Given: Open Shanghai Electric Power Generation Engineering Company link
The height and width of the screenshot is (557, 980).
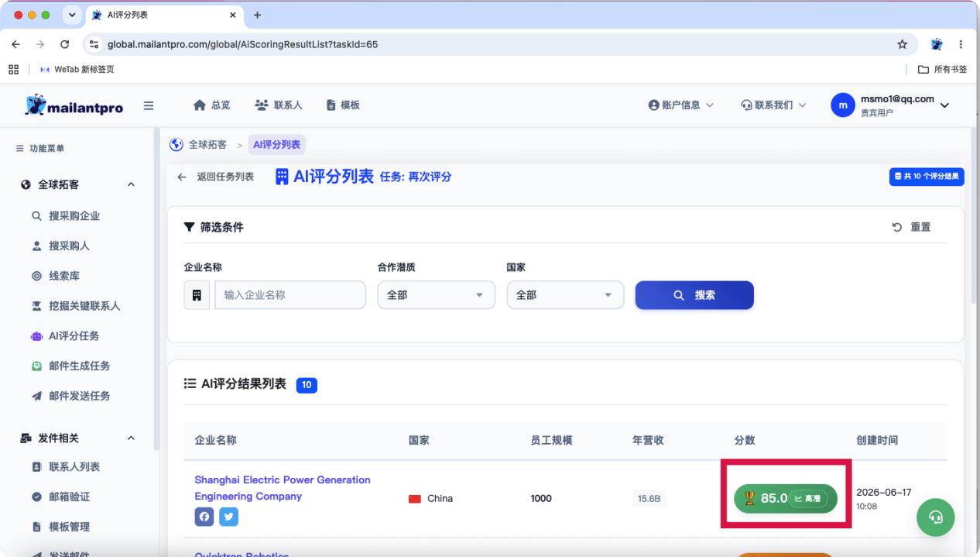Looking at the screenshot, I should click(x=283, y=488).
